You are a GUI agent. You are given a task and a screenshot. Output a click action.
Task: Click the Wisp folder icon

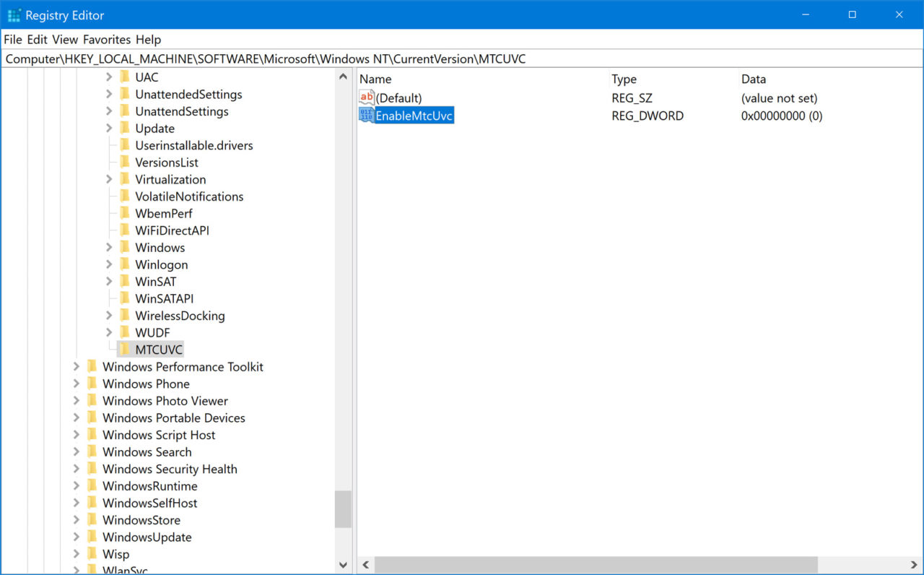click(92, 554)
